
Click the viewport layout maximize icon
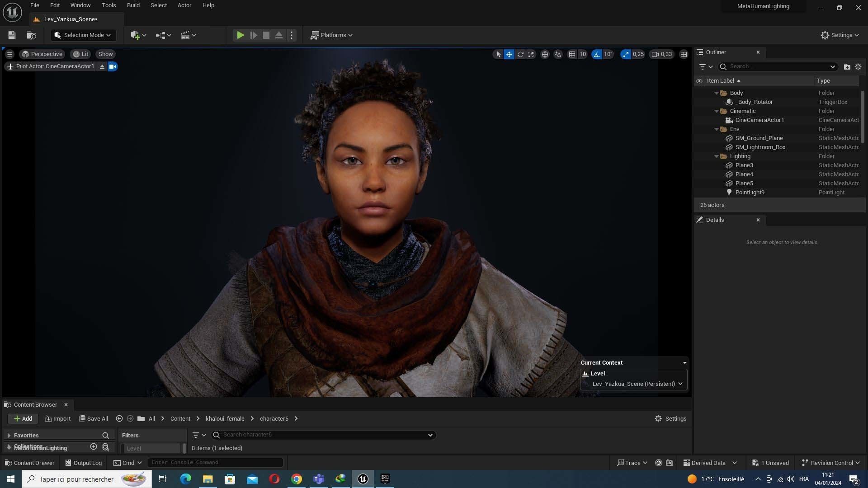pyautogui.click(x=684, y=54)
